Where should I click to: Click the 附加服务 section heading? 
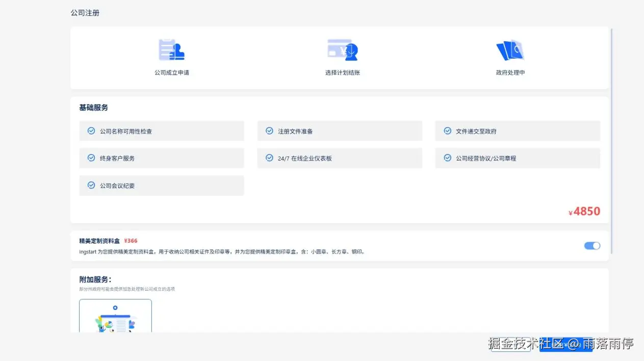pyautogui.click(x=95, y=279)
